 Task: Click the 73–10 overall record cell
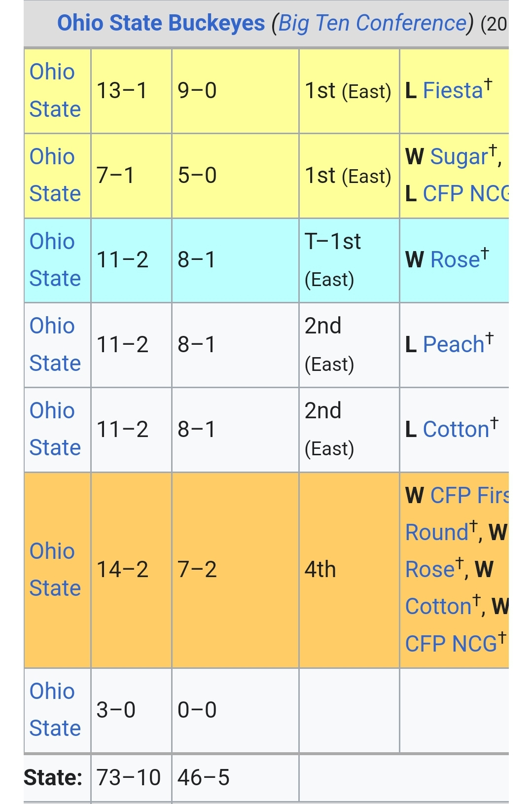pos(131,778)
